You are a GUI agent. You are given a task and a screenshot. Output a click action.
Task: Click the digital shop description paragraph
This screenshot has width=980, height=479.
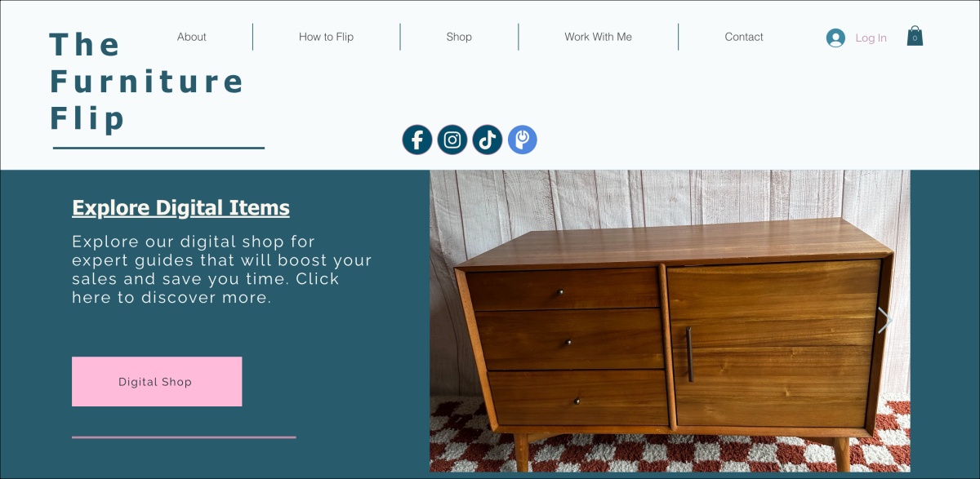click(x=222, y=269)
